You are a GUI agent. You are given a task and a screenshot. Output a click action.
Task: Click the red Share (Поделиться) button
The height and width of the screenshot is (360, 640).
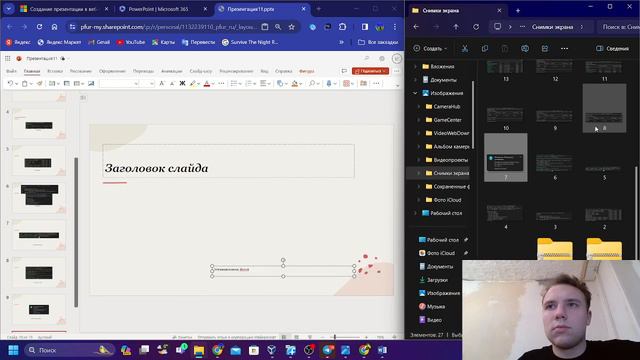[x=370, y=71]
